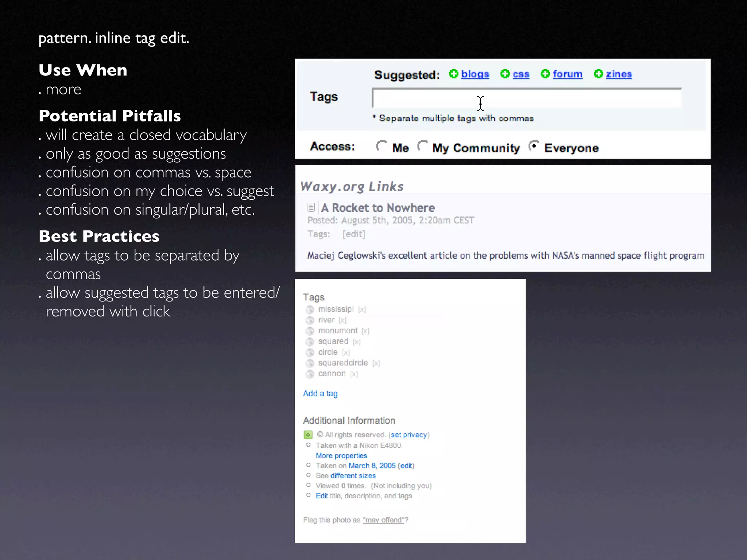Click the "may offend" flag link
Image resolution: width=747 pixels, height=560 pixels.
[384, 520]
